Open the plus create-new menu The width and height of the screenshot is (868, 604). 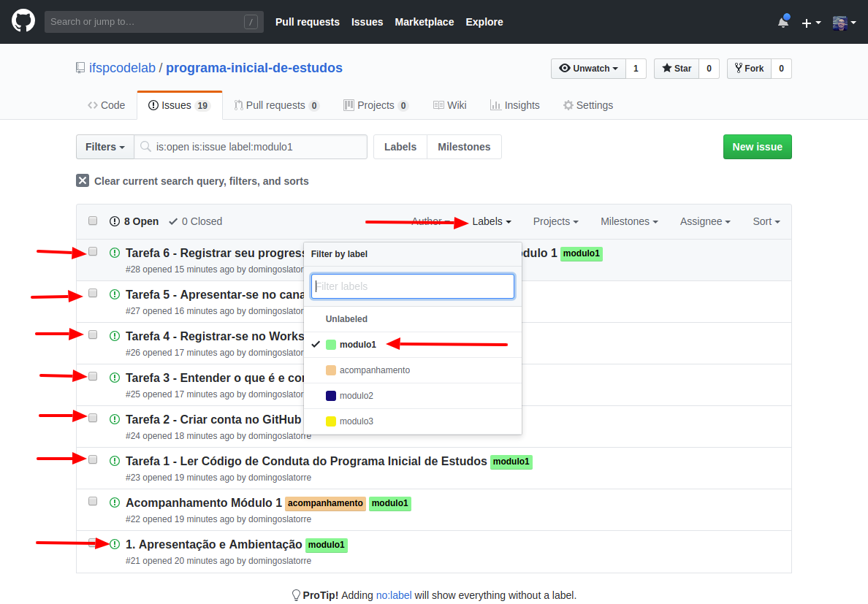pos(811,23)
